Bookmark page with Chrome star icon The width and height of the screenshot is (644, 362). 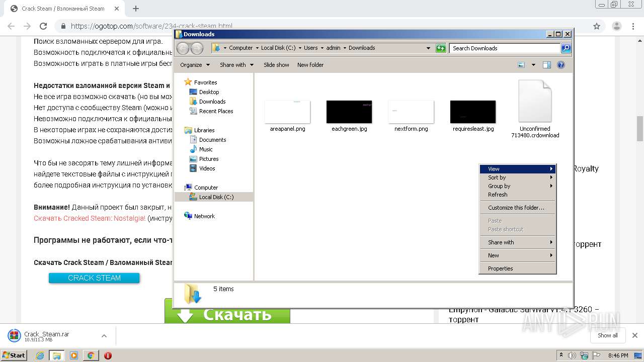coord(597,26)
